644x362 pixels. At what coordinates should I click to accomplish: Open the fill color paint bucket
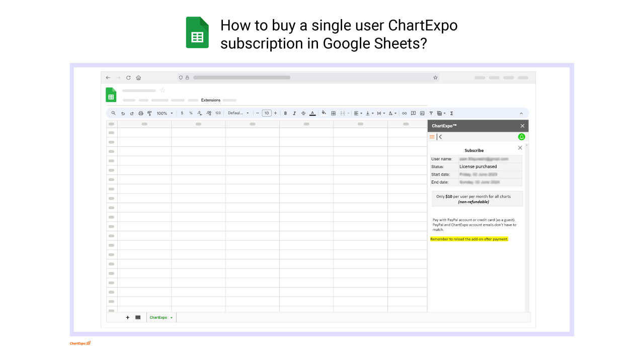324,113
